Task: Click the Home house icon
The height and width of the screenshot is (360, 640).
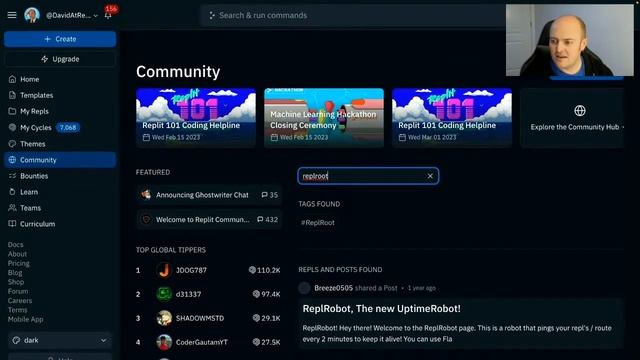Action: tap(12, 79)
